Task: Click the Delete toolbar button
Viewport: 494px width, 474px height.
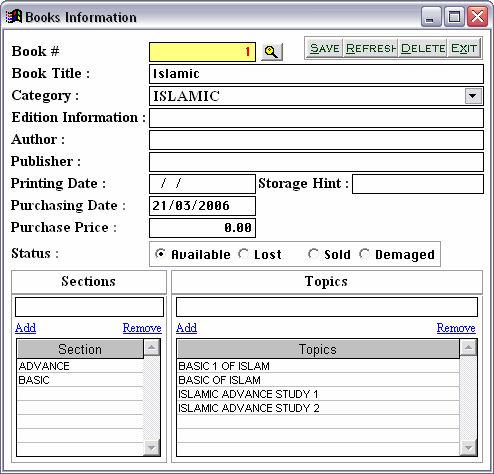Action: click(x=423, y=49)
